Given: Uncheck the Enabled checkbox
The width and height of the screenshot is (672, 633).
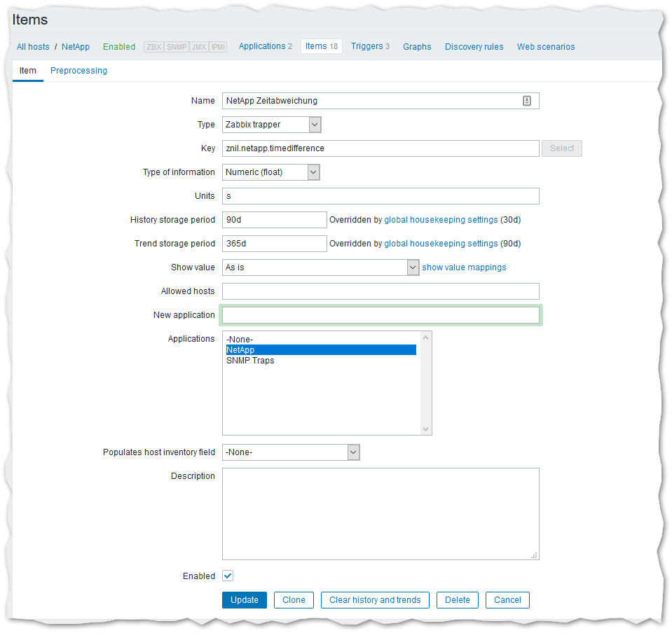Looking at the screenshot, I should pos(228,576).
